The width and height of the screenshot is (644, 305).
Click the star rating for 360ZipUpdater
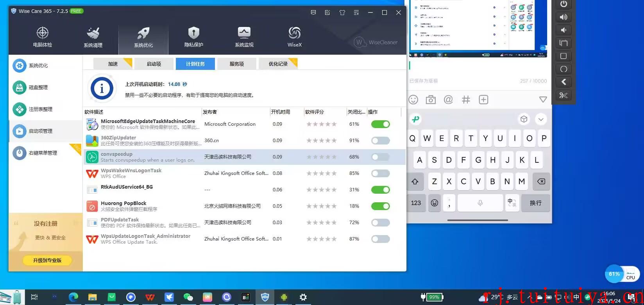[x=321, y=141]
